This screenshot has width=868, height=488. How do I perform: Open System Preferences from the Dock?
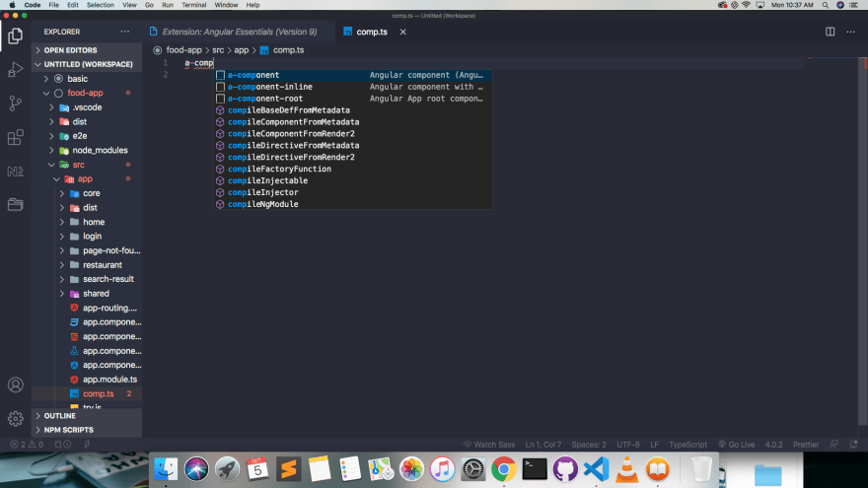click(x=472, y=469)
